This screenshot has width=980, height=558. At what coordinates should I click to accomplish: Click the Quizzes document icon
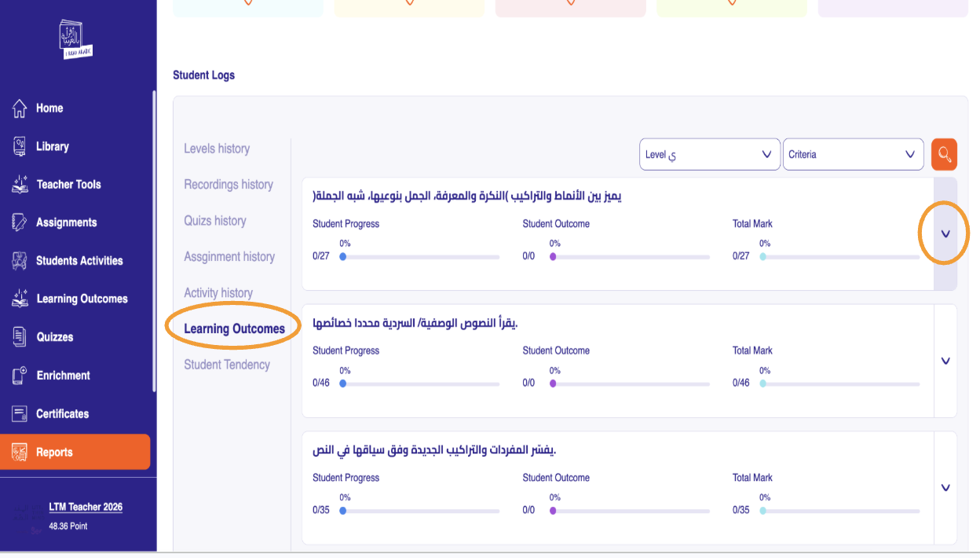point(20,337)
